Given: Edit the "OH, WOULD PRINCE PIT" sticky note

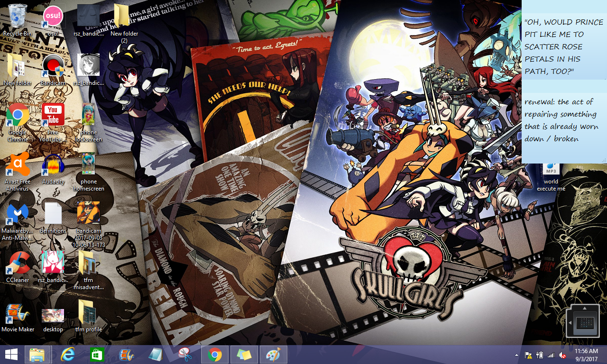Looking at the screenshot, I should tap(564, 46).
